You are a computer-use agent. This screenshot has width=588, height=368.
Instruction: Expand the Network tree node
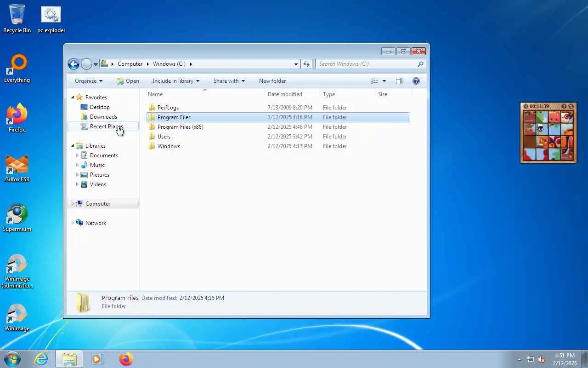point(73,223)
